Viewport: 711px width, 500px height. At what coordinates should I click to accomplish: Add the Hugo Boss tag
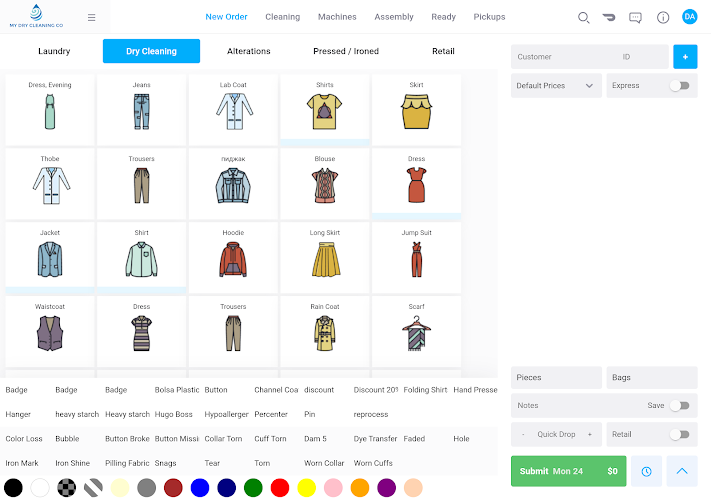click(174, 414)
